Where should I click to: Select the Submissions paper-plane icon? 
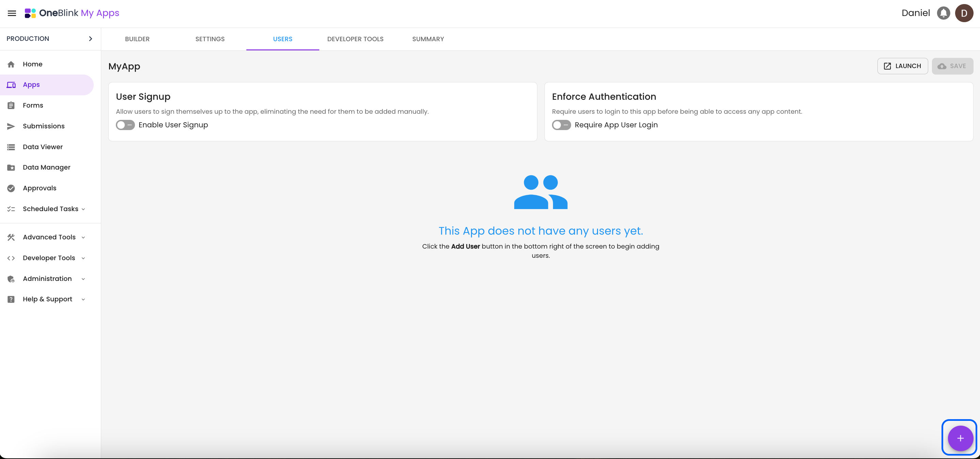(11, 126)
